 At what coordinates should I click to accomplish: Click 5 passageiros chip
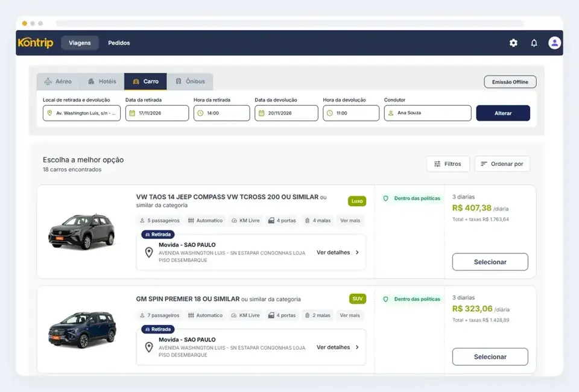159,220
